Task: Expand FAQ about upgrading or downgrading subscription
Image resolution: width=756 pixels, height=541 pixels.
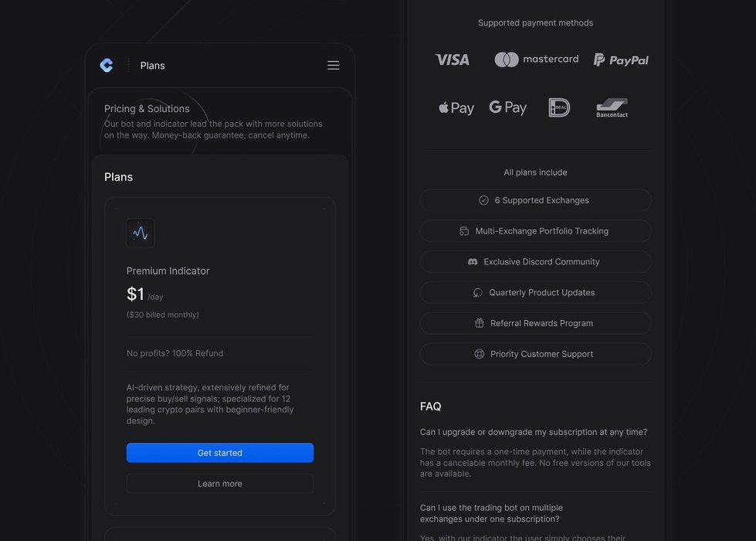Action: click(x=534, y=432)
